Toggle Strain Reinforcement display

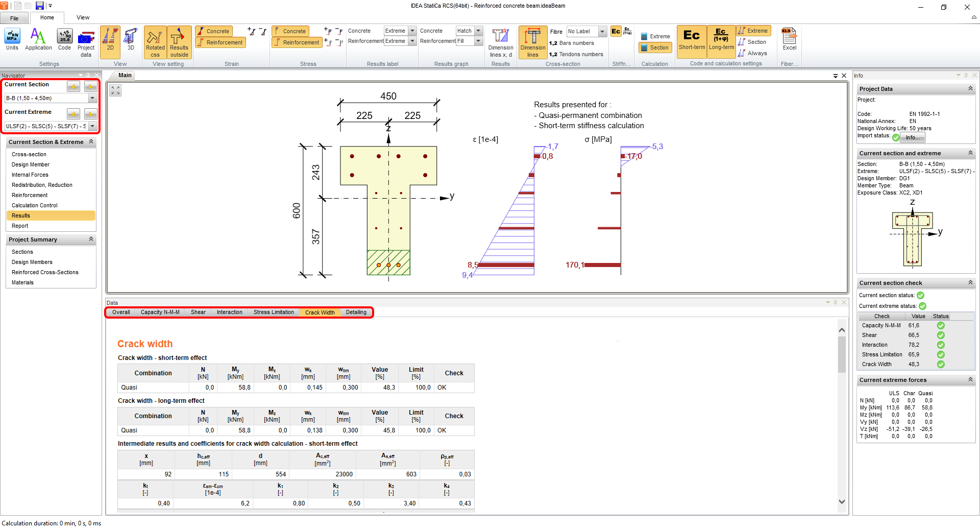[x=220, y=42]
